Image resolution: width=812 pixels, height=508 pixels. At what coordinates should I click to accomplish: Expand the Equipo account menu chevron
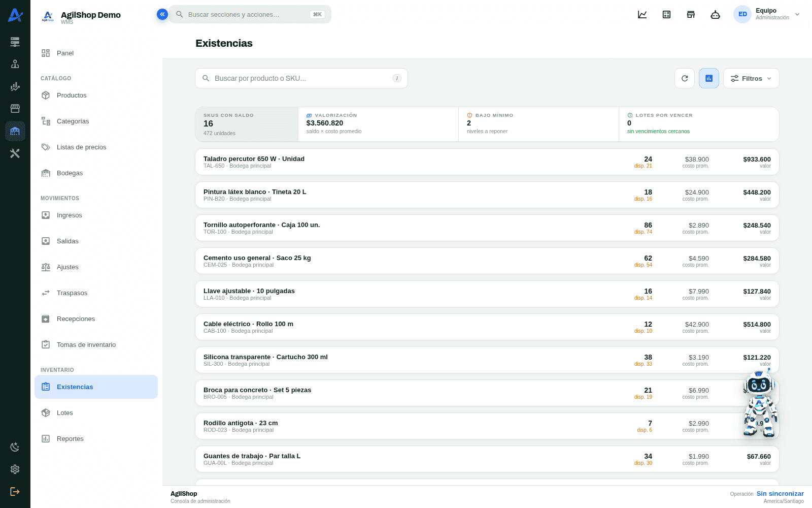pyautogui.click(x=797, y=14)
